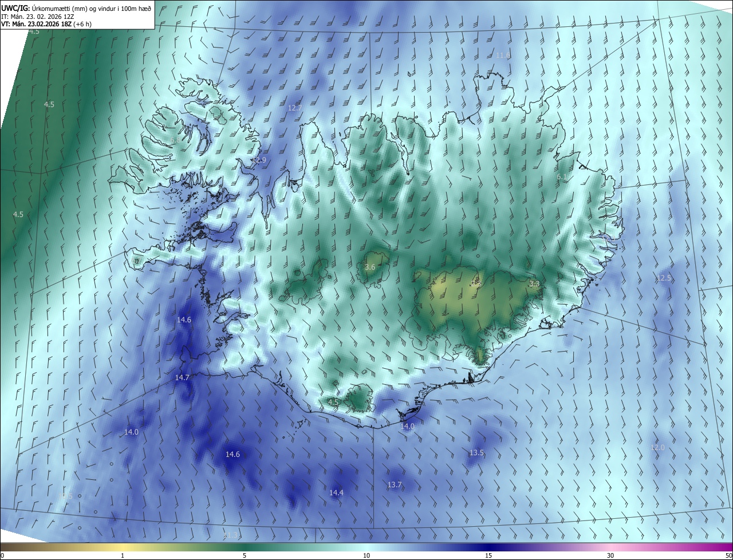Image resolution: width=733 pixels, height=560 pixels.
Task: Click the 14.7 value label on the map
Action: click(182, 377)
